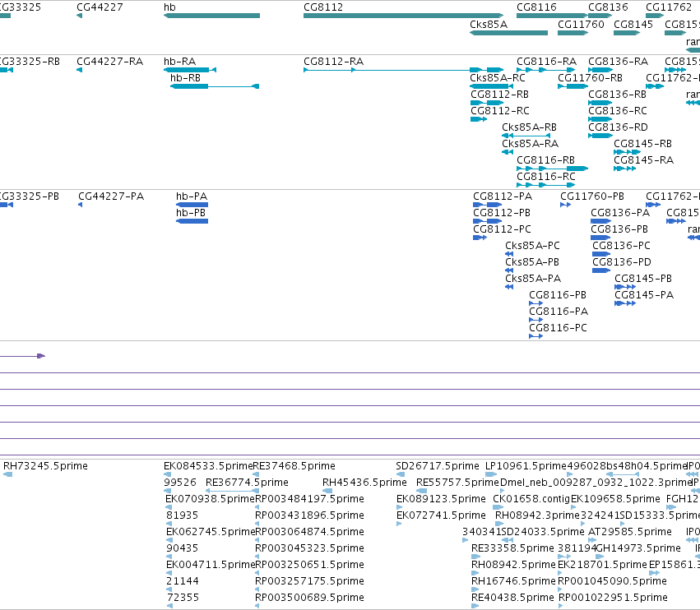Click the RE40438.5prime EST label
The image size is (700, 610).
tap(512, 598)
